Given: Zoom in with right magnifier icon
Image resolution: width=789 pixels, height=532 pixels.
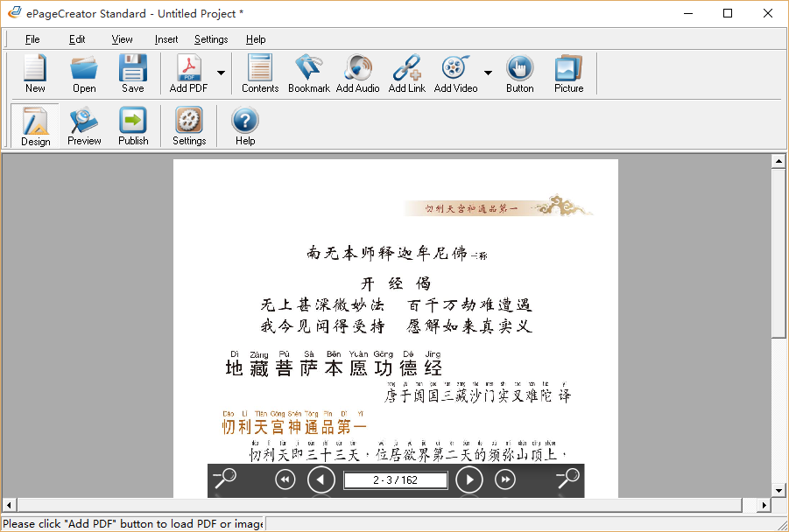Looking at the screenshot, I should (x=567, y=479).
